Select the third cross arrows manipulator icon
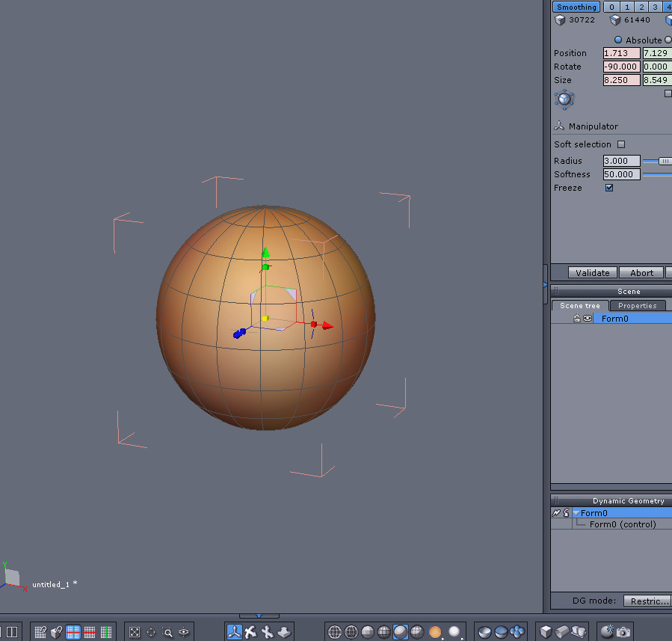Viewport: 672px width, 641px height. [268, 631]
